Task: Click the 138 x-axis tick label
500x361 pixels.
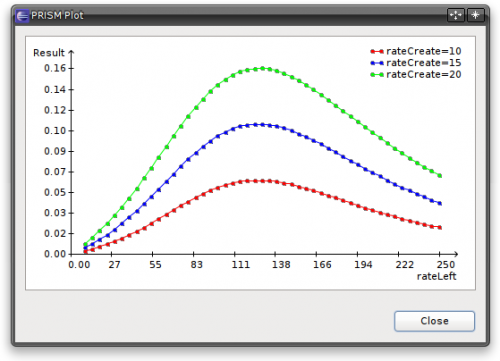Action: 281,265
